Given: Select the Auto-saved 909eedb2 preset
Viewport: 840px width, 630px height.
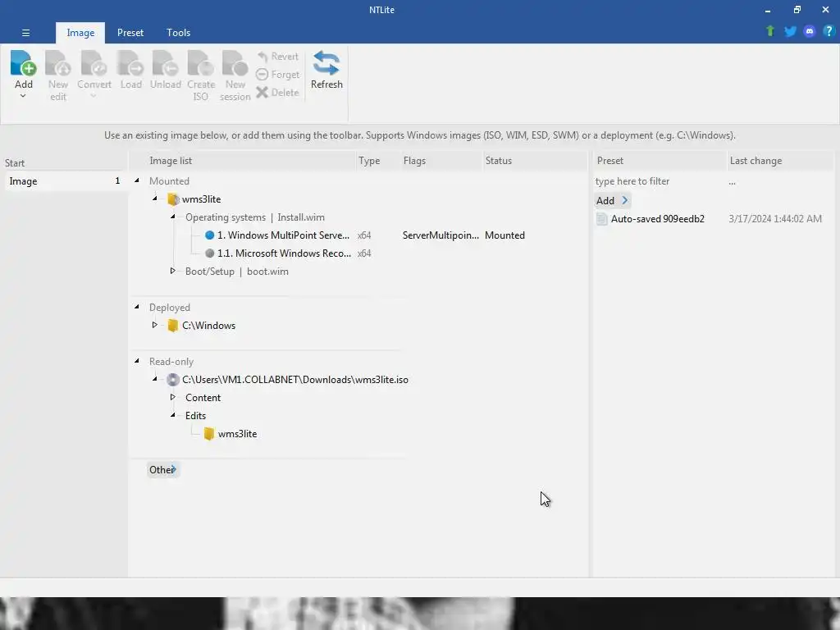Looking at the screenshot, I should (657, 218).
